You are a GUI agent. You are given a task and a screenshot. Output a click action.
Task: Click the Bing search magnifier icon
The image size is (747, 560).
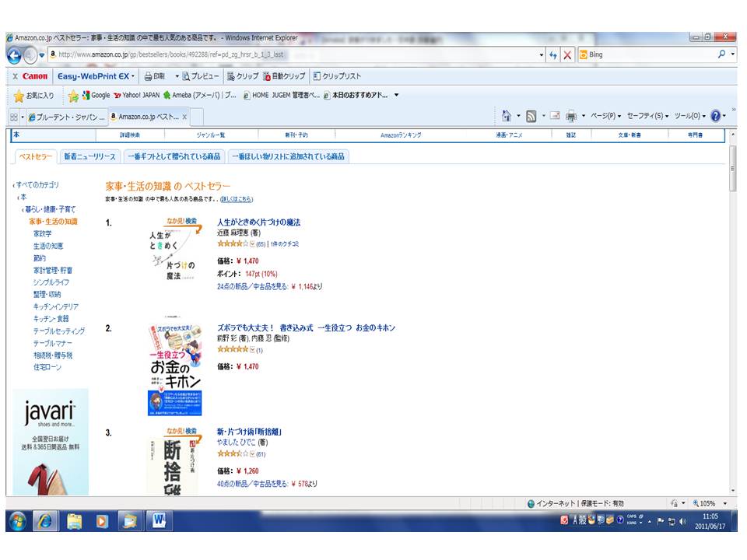(x=722, y=54)
